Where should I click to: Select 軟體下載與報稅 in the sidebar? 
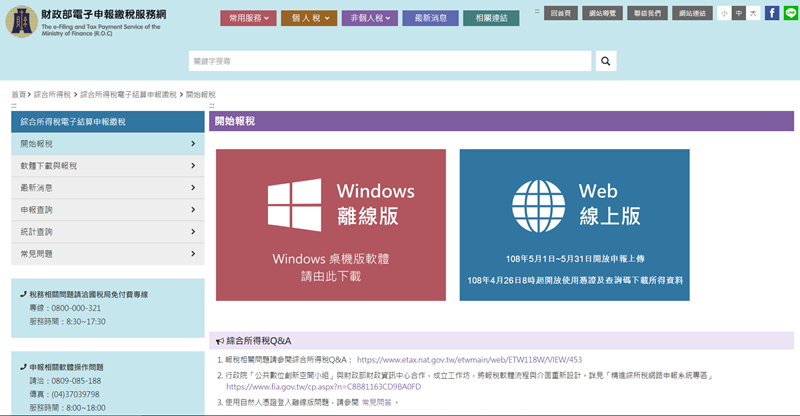pos(108,166)
